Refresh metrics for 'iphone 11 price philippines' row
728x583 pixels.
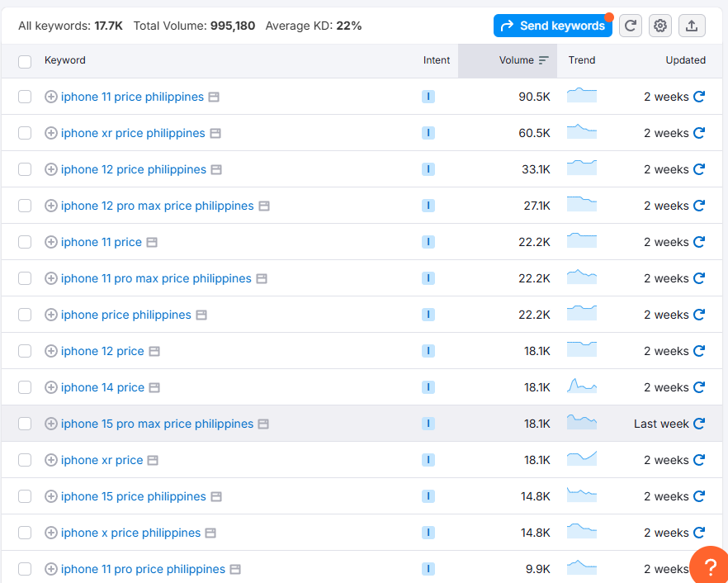pos(699,97)
